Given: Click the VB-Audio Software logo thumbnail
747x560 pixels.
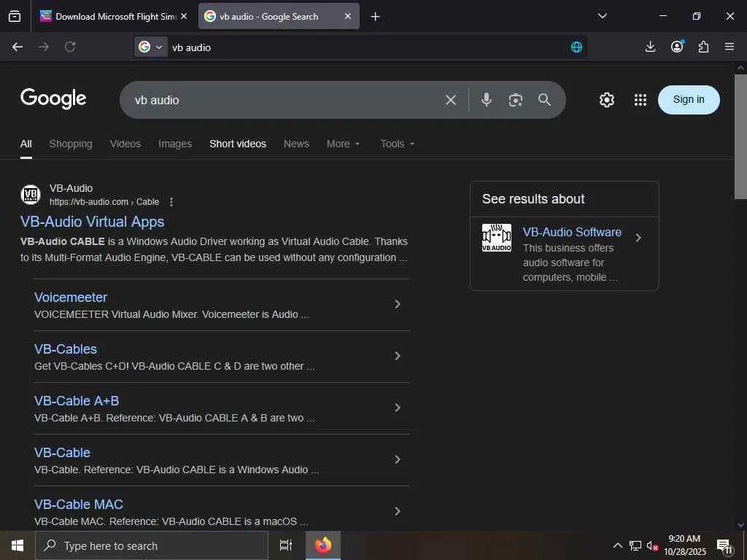Looking at the screenshot, I should [x=496, y=238].
